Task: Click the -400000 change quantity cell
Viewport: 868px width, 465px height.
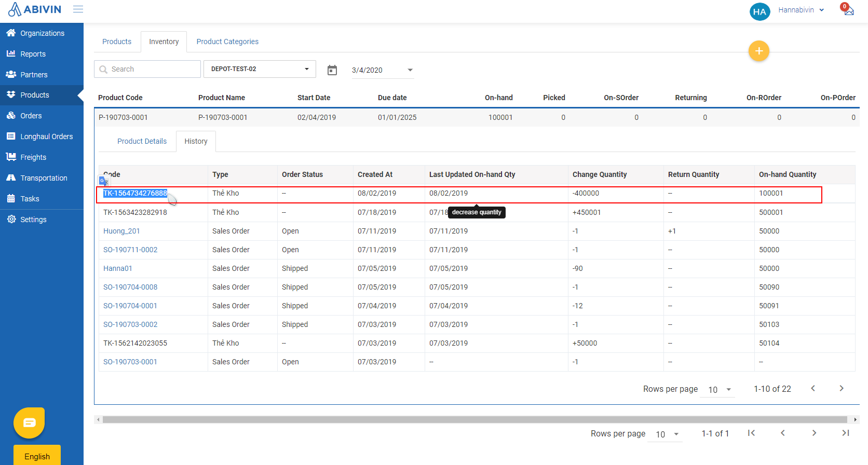Action: (586, 193)
